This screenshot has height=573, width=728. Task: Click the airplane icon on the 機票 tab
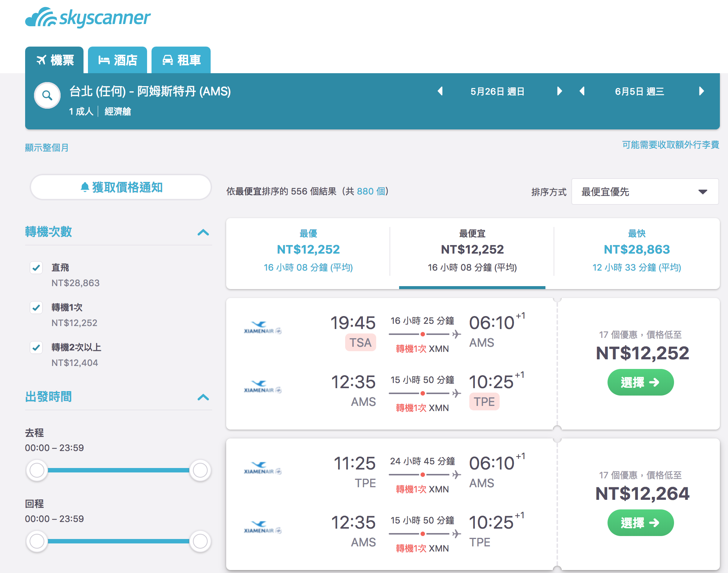click(x=42, y=59)
